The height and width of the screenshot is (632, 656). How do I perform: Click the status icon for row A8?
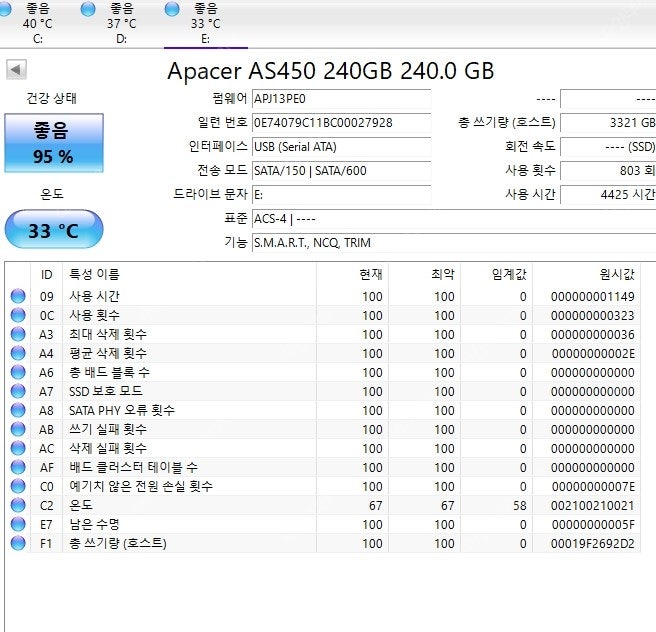pos(18,410)
